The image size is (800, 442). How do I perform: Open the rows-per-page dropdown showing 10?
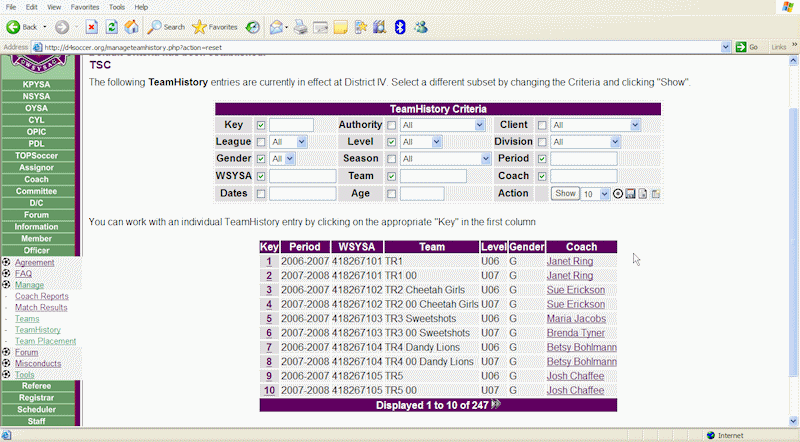pyautogui.click(x=603, y=194)
